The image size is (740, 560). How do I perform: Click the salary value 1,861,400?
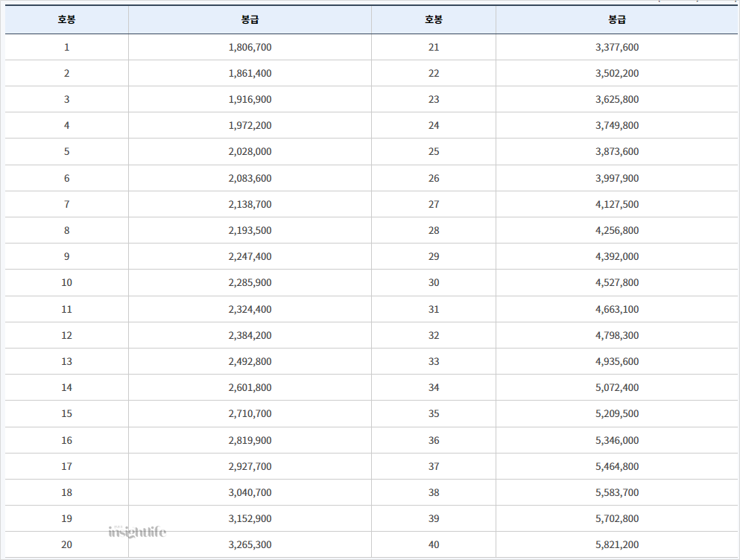pyautogui.click(x=250, y=73)
